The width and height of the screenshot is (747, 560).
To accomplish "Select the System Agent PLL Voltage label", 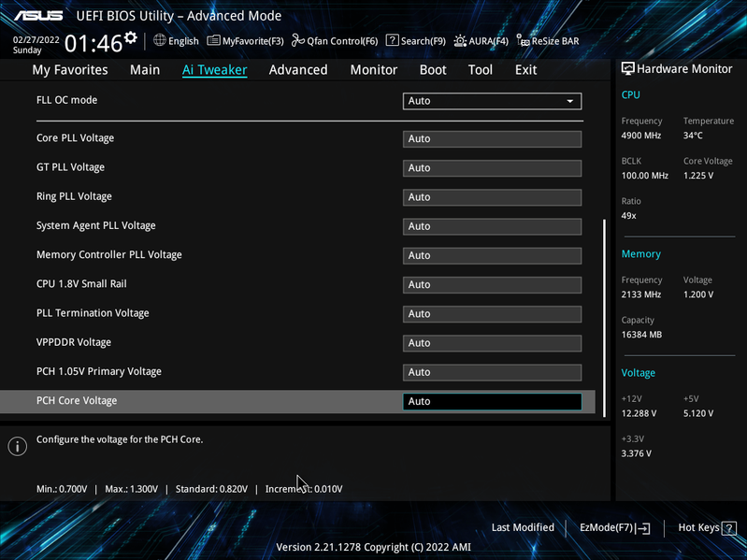I will [95, 225].
